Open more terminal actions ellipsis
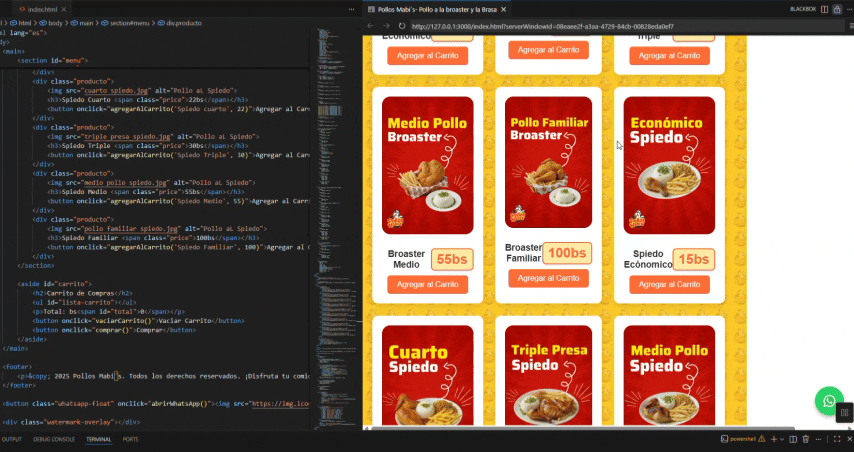 click(x=818, y=439)
